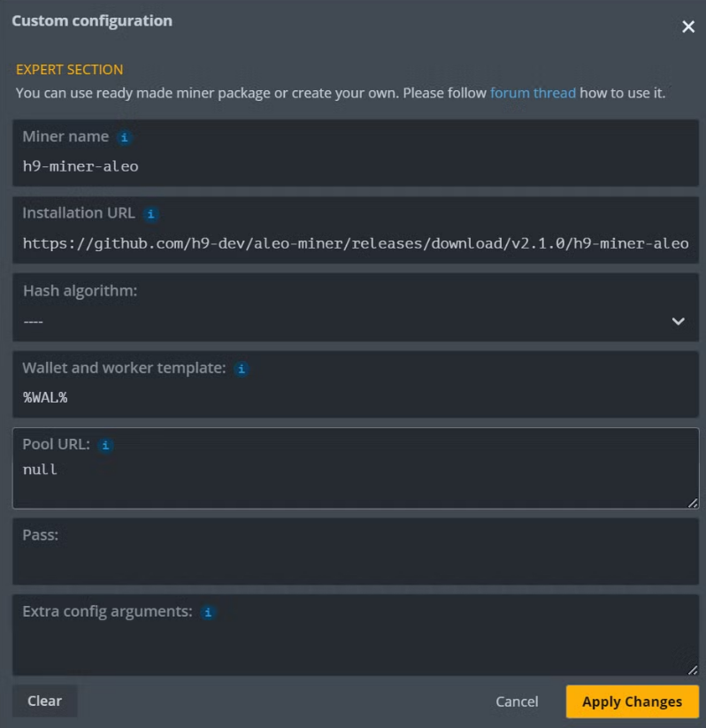Close the Custom configuration dialog
The width and height of the screenshot is (706, 728).
(688, 27)
